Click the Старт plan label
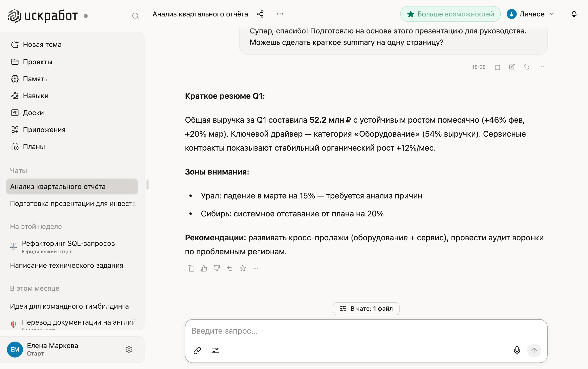Screen dimensions: 588x369 pos(35,354)
